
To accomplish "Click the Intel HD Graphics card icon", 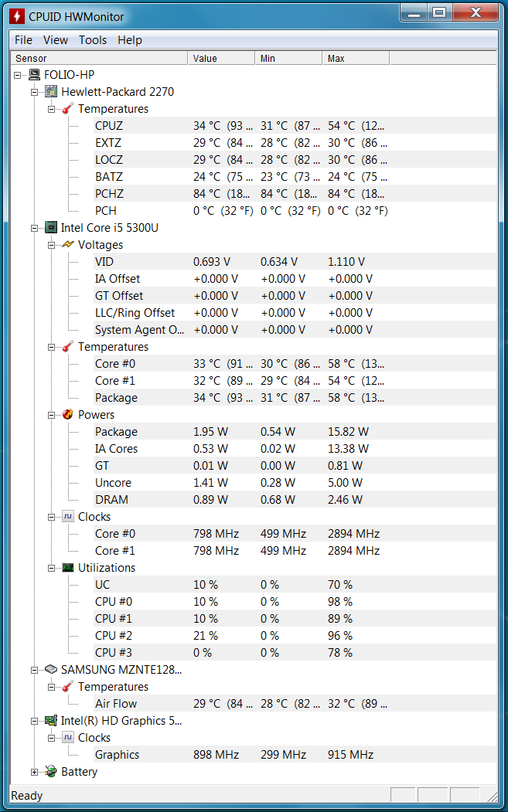I will click(x=51, y=720).
